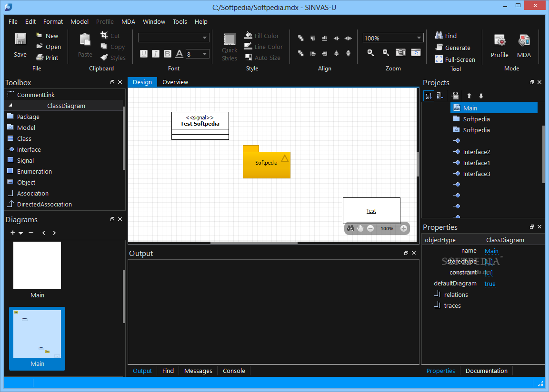Click the reset zoom icon
This screenshot has width=549, height=392.
[x=416, y=52]
